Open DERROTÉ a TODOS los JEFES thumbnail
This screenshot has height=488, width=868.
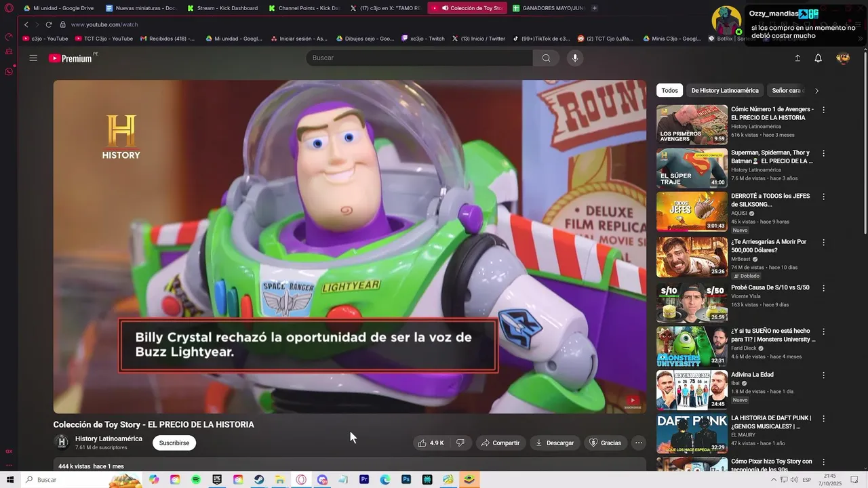(x=692, y=212)
